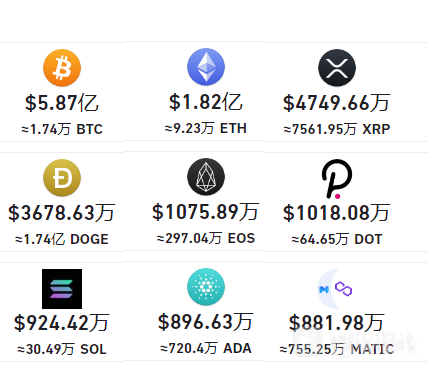The width and height of the screenshot is (428, 372).
Task: Click the orange Bitcoin logo icon
Action: click(x=62, y=68)
